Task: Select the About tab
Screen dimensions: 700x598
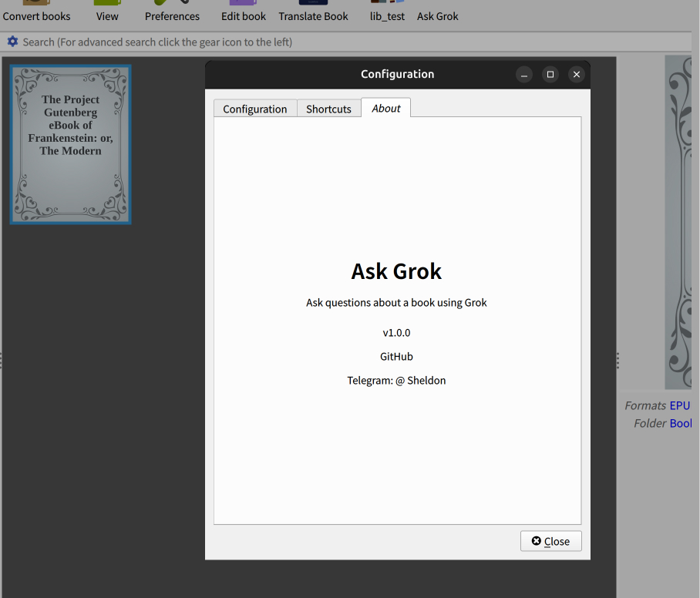Action: click(385, 108)
